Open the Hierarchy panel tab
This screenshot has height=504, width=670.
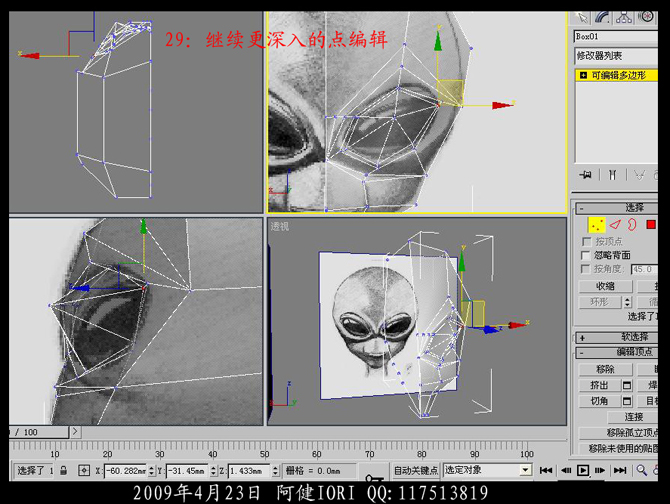(624, 18)
